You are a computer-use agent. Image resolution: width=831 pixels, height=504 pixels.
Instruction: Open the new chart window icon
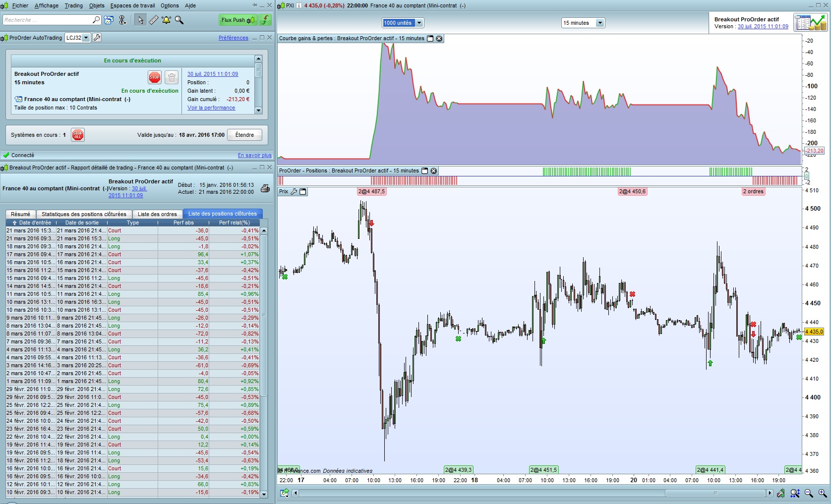click(109, 20)
